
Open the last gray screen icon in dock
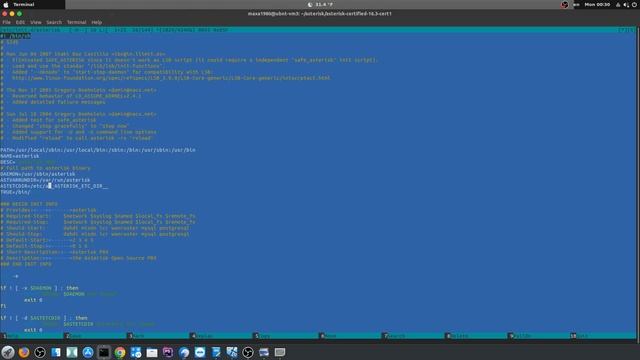tap(280, 352)
